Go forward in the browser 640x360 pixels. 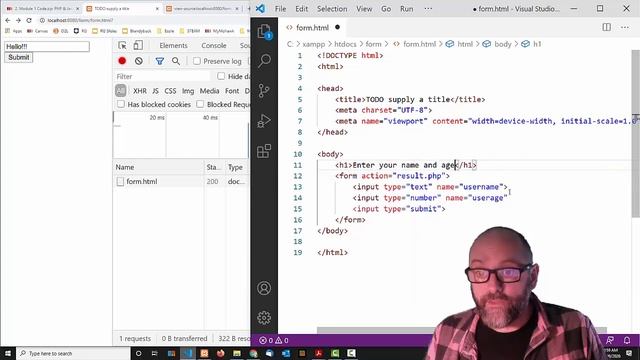coord(18,20)
